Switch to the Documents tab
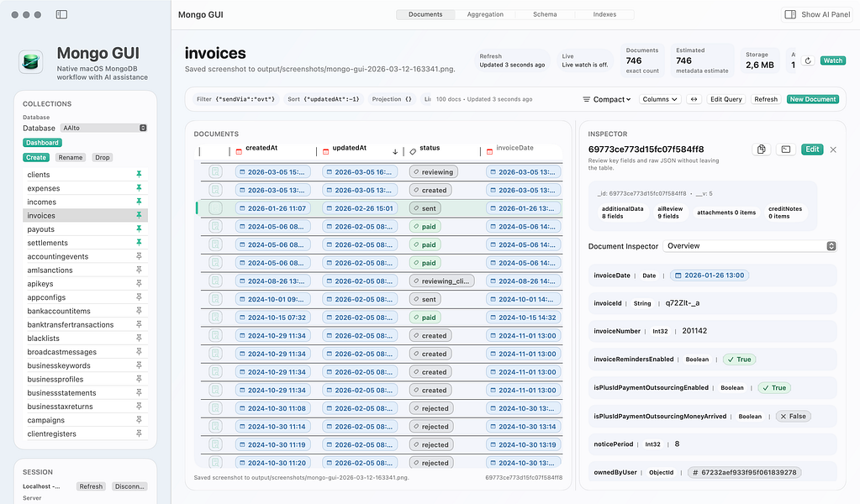This screenshot has width=860, height=504. [425, 14]
